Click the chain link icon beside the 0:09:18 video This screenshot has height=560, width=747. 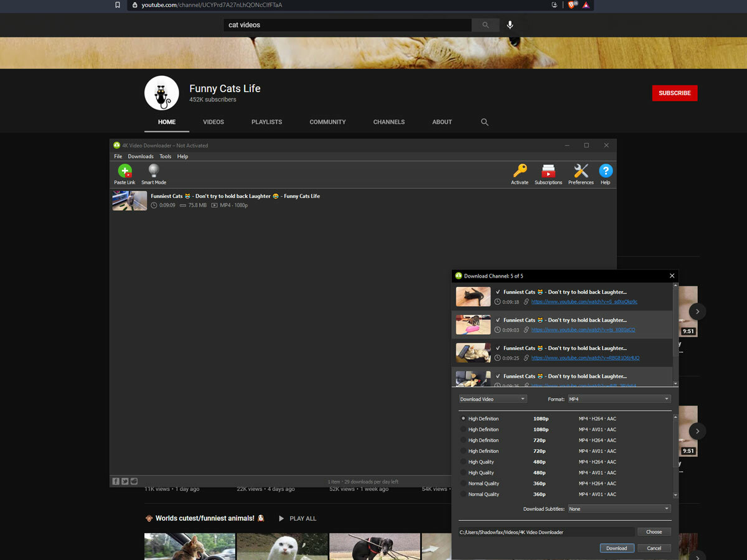coord(526,302)
